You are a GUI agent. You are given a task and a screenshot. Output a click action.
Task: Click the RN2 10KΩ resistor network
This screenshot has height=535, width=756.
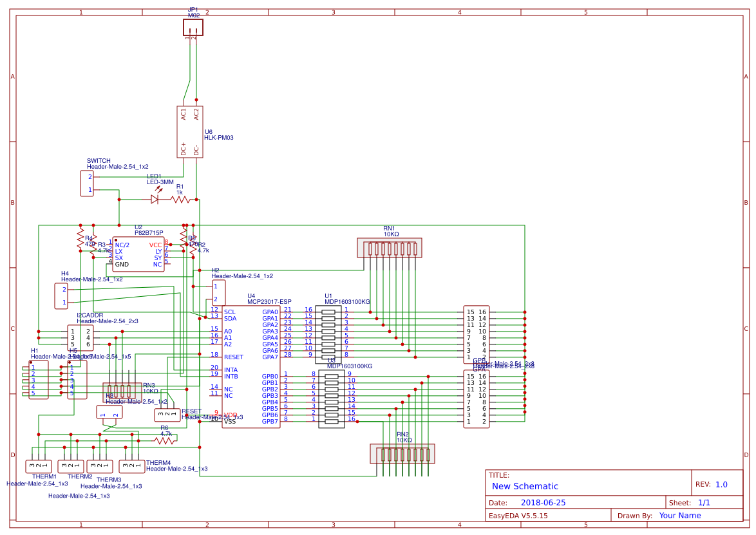point(402,454)
